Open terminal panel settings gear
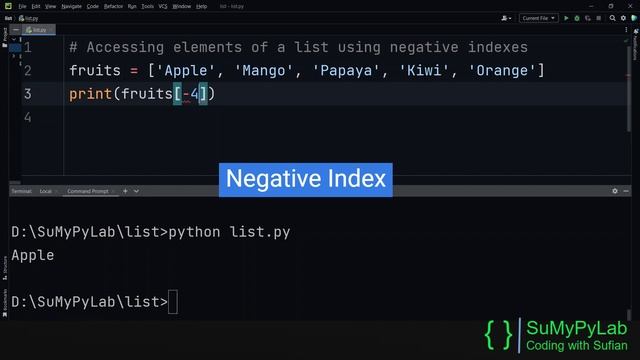This screenshot has width=640, height=360. [x=615, y=191]
